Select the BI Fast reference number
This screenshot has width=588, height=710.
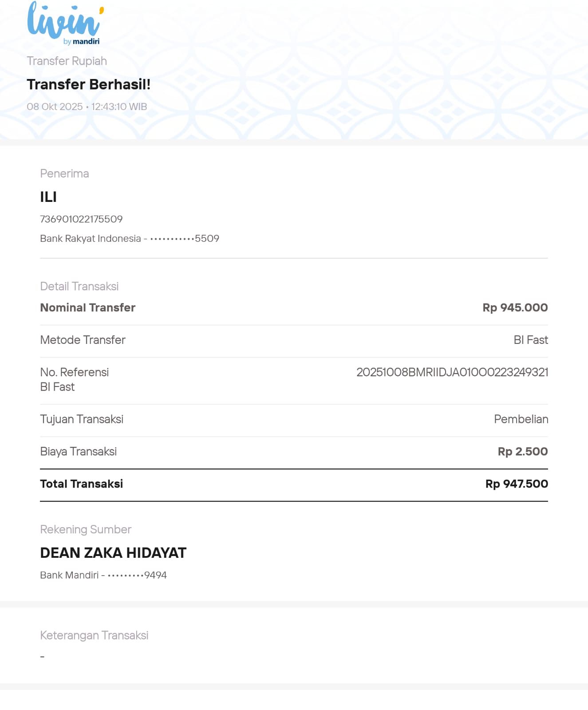tap(452, 372)
